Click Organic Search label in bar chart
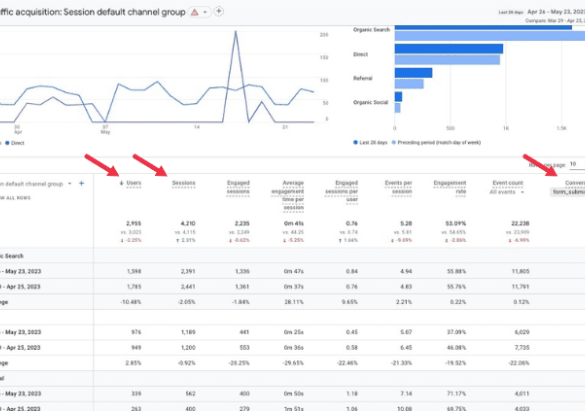Viewport: 585px width, 411px height. pos(371,29)
